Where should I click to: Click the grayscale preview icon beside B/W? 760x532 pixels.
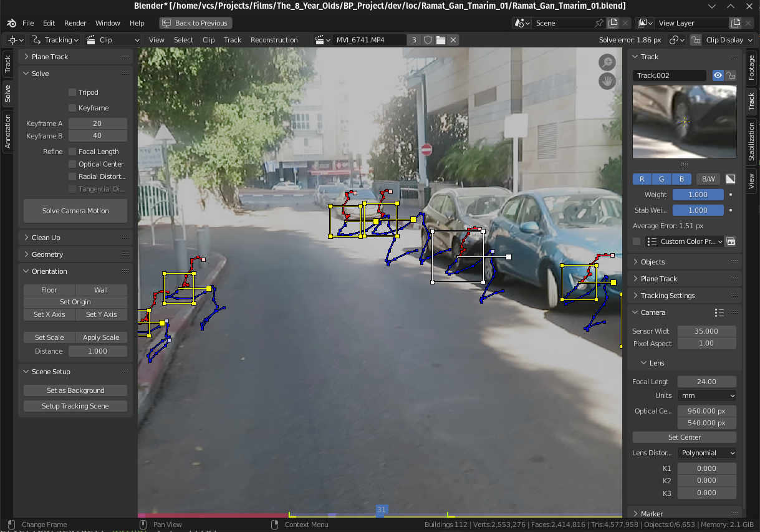731,179
